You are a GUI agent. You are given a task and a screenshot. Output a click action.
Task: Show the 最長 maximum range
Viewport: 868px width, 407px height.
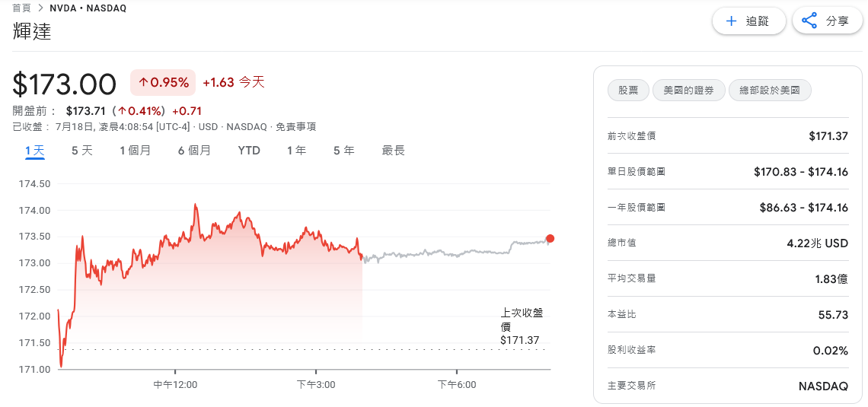(393, 151)
